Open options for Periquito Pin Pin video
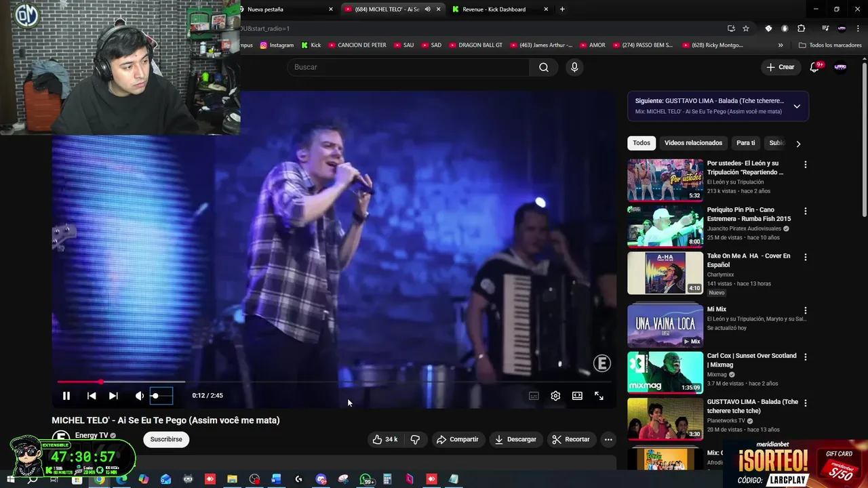 806,211
